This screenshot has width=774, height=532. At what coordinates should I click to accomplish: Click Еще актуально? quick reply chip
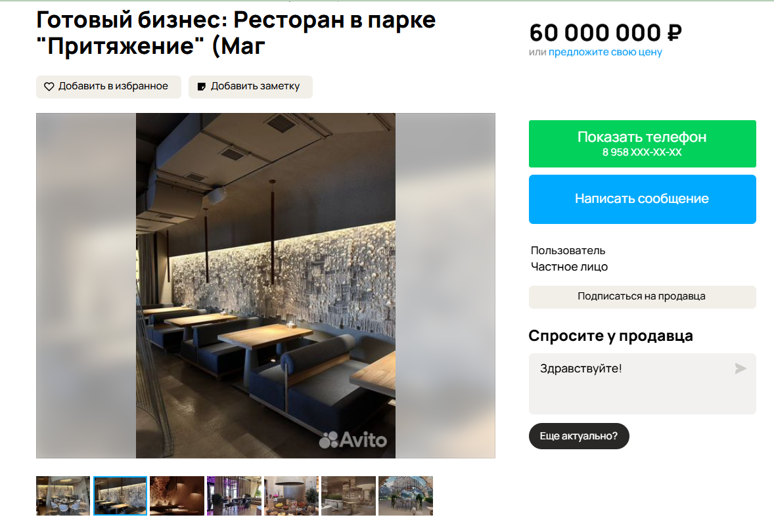coord(578,435)
